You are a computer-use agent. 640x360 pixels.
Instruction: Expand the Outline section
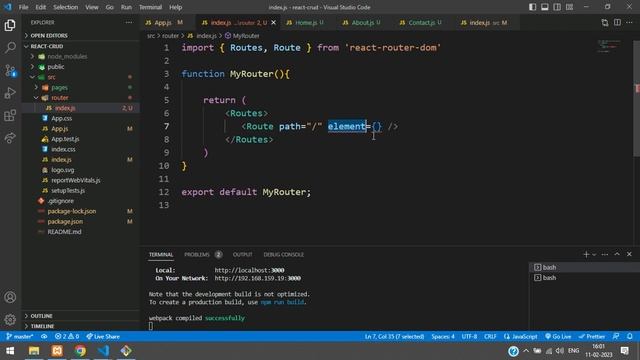[81, 316]
